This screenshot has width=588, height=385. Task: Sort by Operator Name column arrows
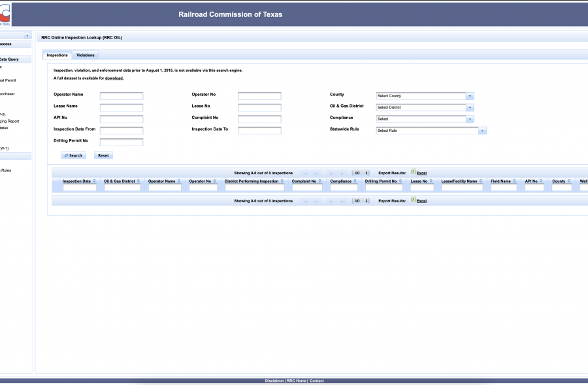pos(179,181)
